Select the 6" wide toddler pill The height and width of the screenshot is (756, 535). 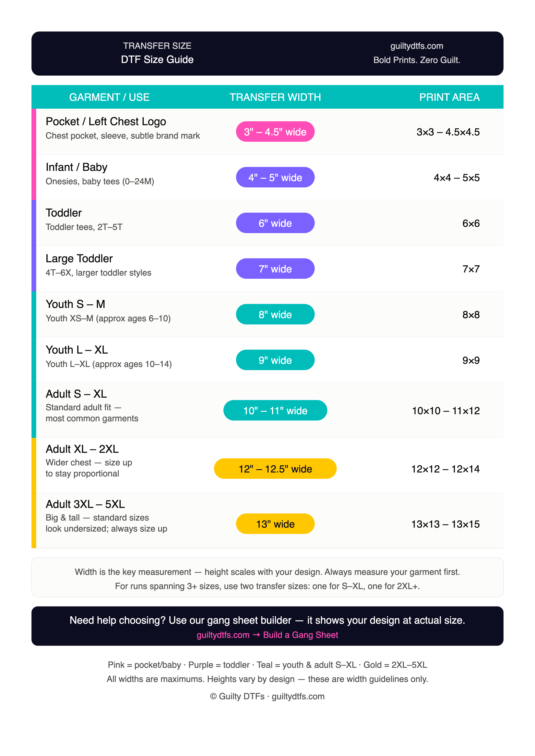pos(275,223)
